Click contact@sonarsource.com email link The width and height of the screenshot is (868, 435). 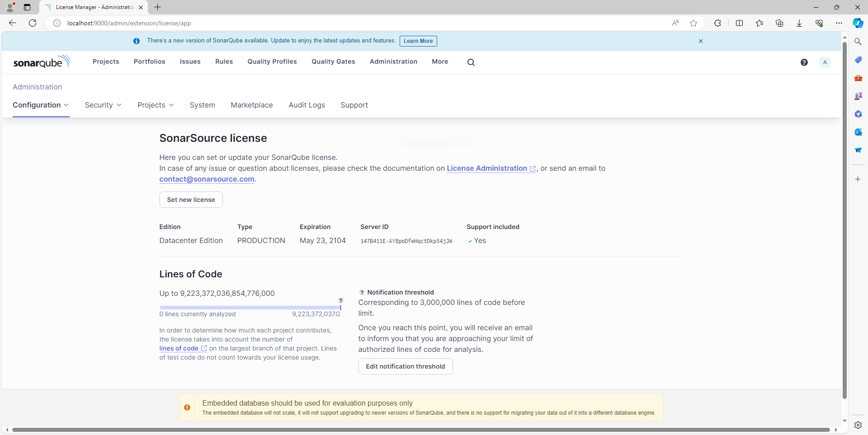coord(207,179)
